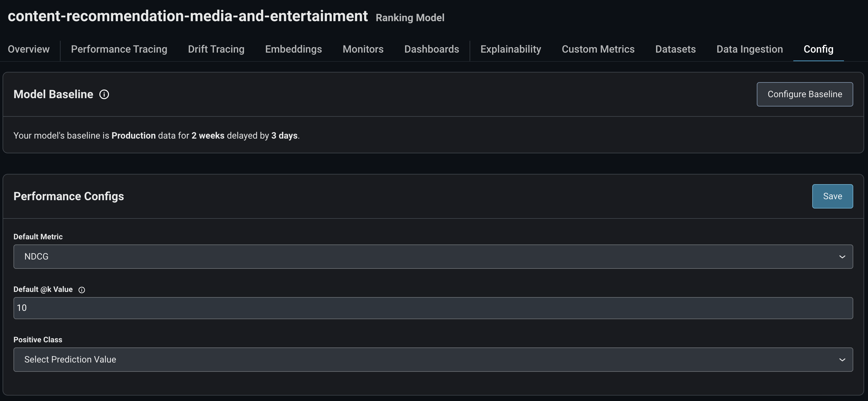Select the Monitors tab
This screenshot has width=868, height=401.
(x=363, y=49)
